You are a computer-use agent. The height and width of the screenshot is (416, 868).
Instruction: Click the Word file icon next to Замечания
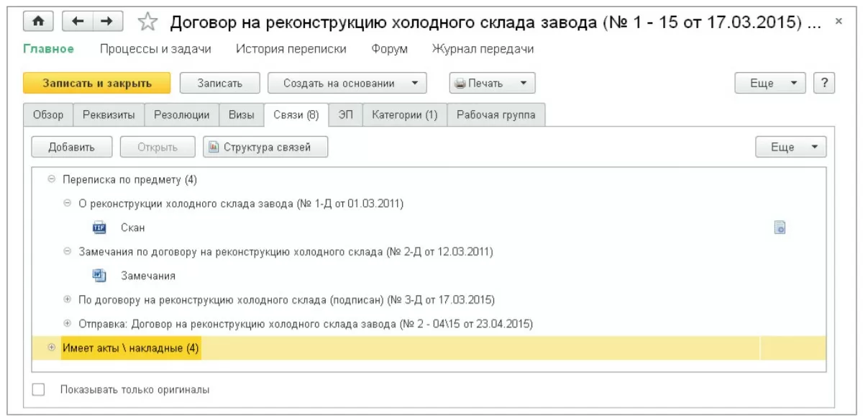tap(99, 275)
